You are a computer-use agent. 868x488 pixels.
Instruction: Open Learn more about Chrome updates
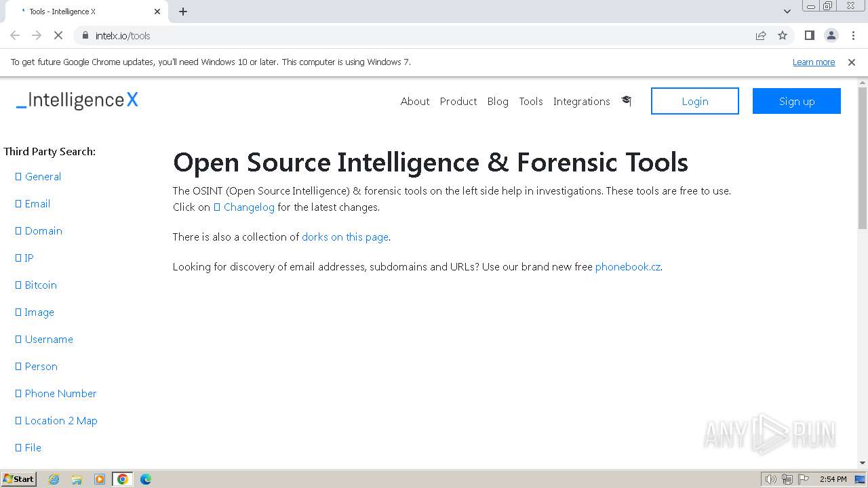coord(814,62)
